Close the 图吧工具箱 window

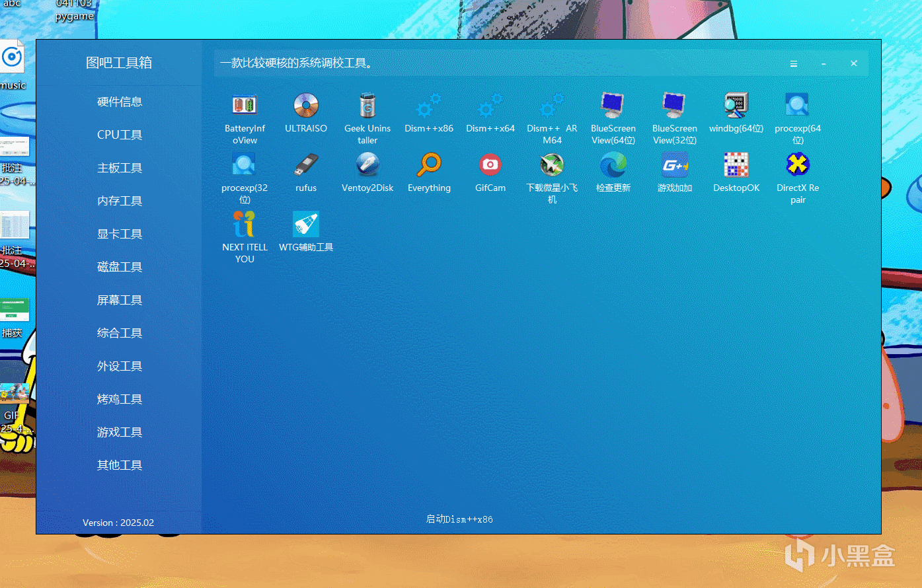click(854, 63)
